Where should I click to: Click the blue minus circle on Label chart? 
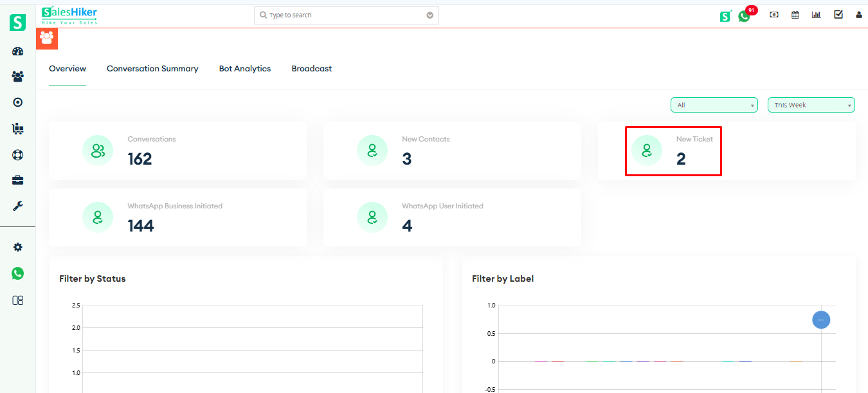(821, 320)
